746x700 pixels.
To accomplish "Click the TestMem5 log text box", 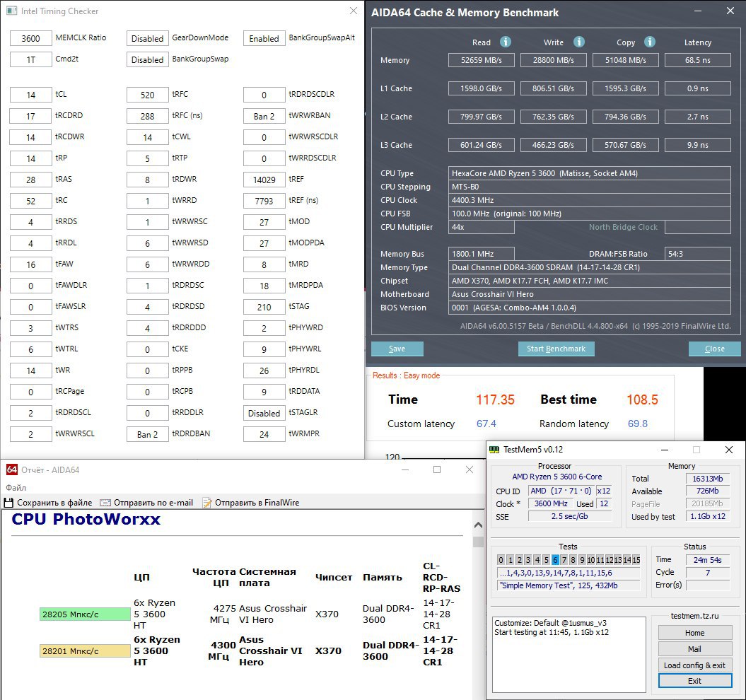I will 569,655.
